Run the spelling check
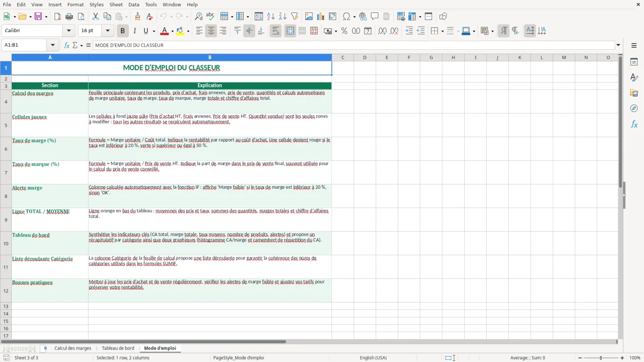Image resolution: width=644 pixels, height=362 pixels. (x=210, y=17)
